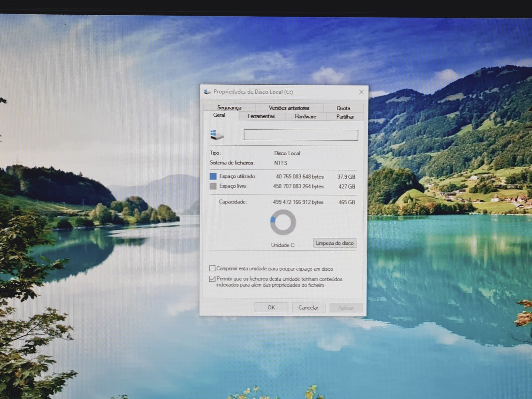
Task: Uncheck Permitir que os ficheiros indexing checkbox
Action: (x=212, y=279)
